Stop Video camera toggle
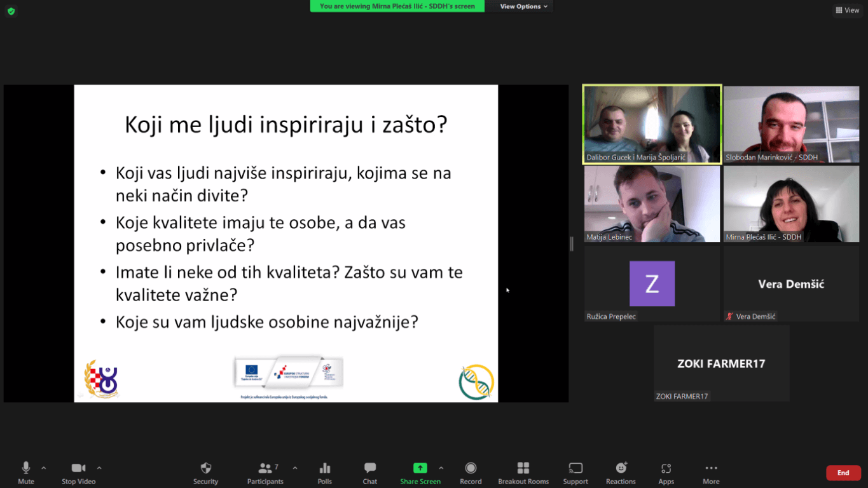Image resolution: width=868 pixels, height=488 pixels. click(x=78, y=468)
